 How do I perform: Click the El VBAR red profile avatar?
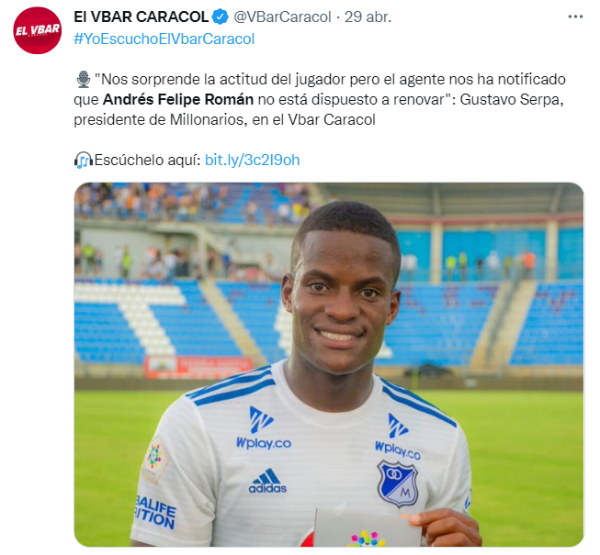pos(37,30)
